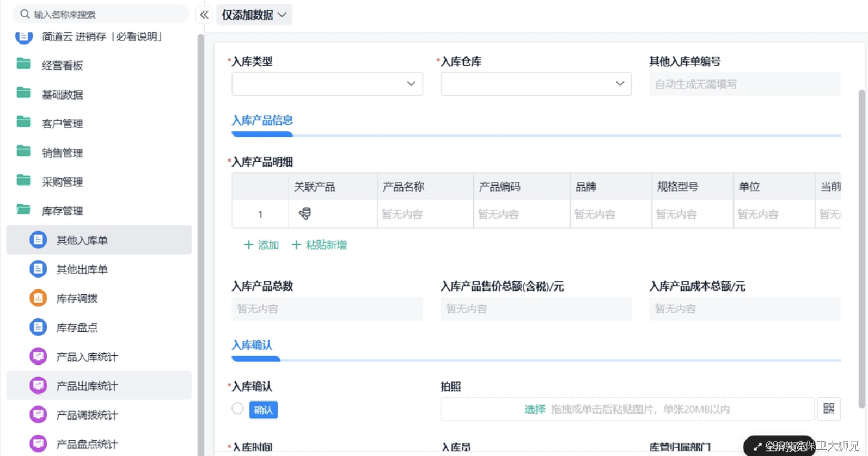
Task: Click the 其他入库单 form icon
Action: [x=38, y=239]
